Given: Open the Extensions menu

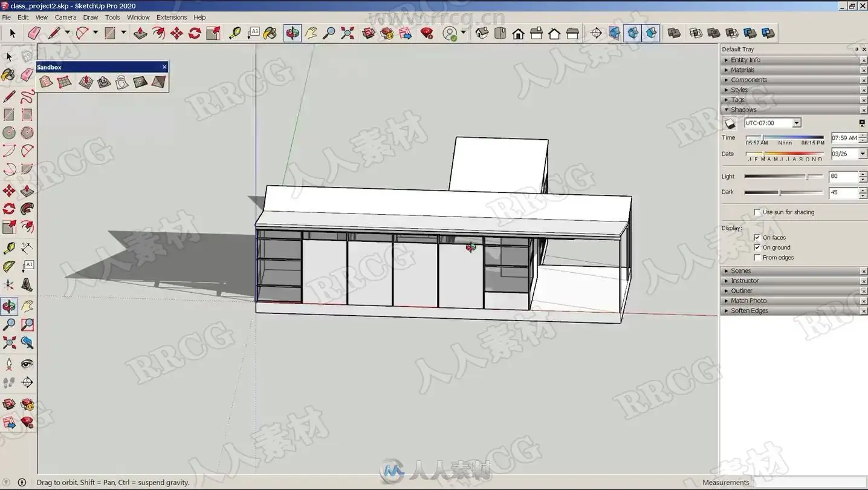Looking at the screenshot, I should (172, 18).
